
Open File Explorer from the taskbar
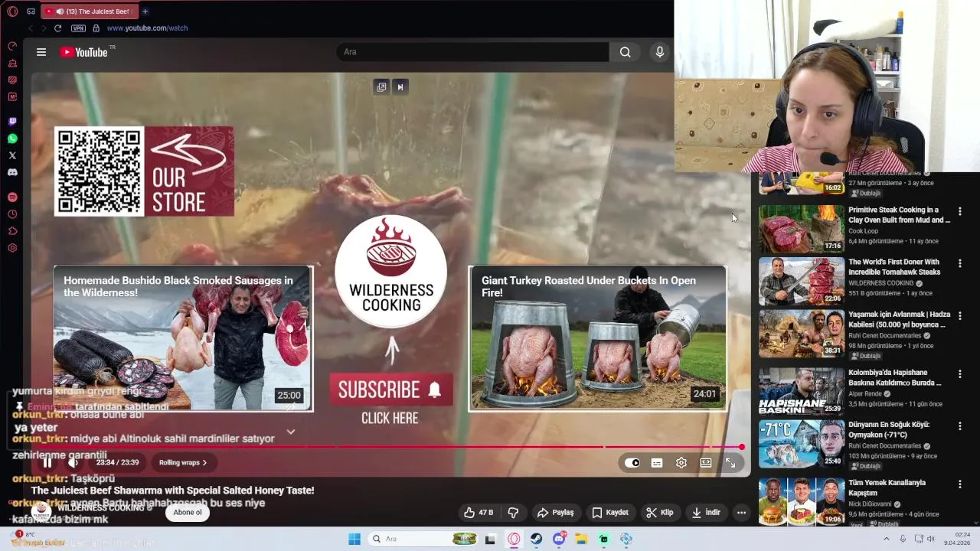point(581,539)
